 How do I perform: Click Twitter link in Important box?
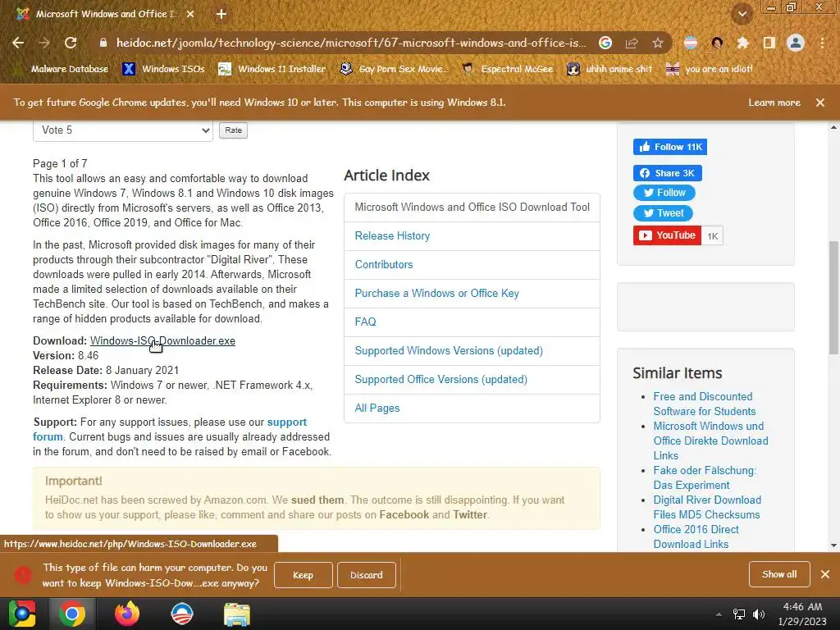coord(470,515)
